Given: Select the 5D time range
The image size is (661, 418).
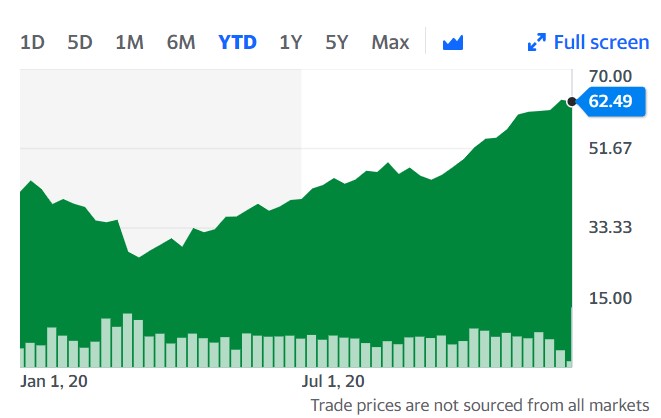Looking at the screenshot, I should [80, 42].
